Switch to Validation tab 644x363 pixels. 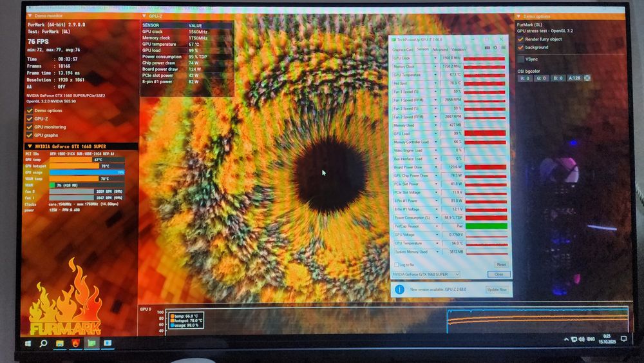click(x=459, y=50)
